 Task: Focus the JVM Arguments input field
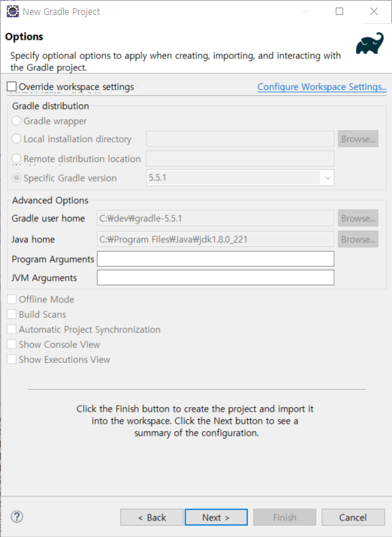[216, 278]
